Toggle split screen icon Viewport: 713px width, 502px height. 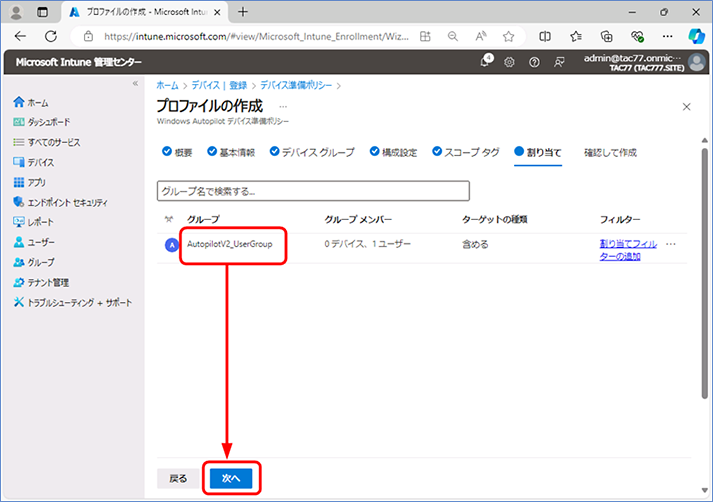(545, 36)
